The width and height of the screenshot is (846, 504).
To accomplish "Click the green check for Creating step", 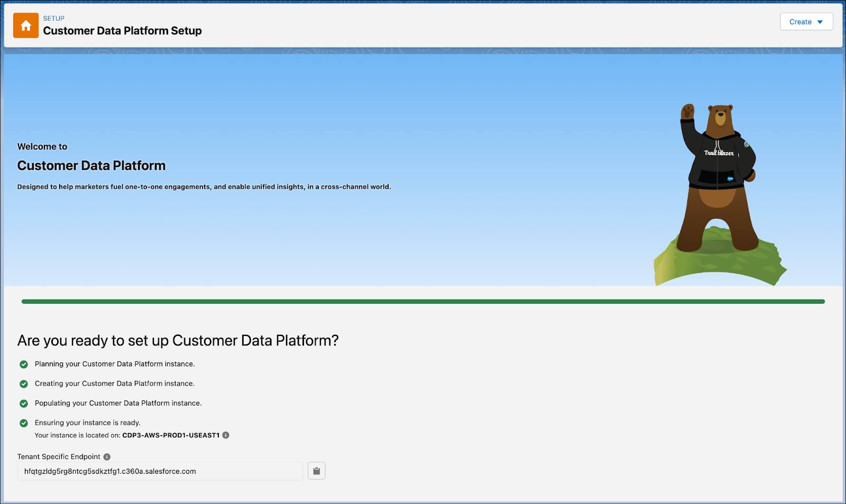I will pos(24,384).
